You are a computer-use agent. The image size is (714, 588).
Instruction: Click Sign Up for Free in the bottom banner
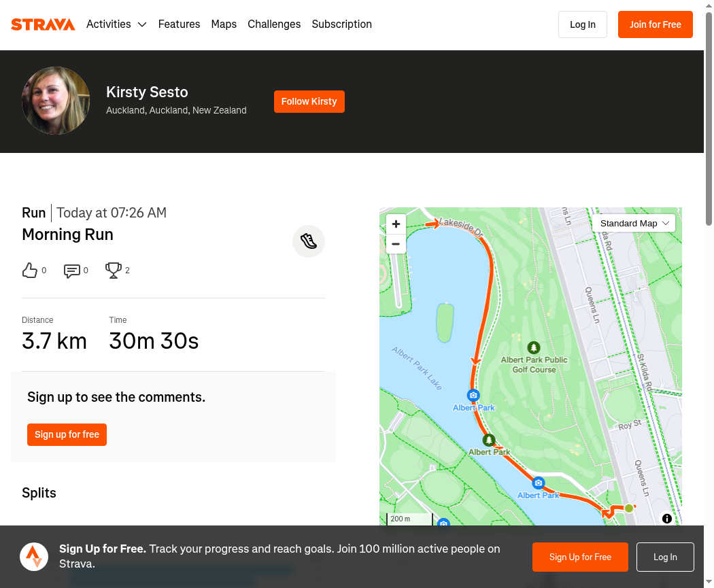pos(580,557)
